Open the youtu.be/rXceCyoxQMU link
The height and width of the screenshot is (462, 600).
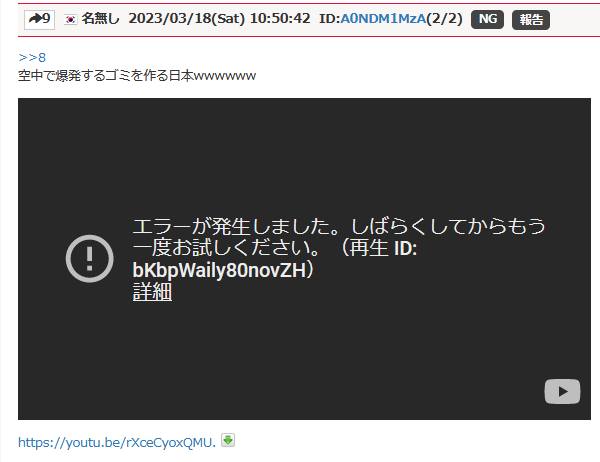click(116, 441)
